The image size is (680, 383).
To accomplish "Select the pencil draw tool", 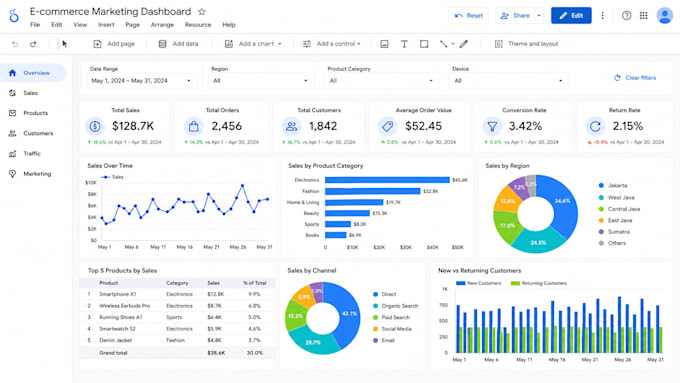I will pos(464,44).
